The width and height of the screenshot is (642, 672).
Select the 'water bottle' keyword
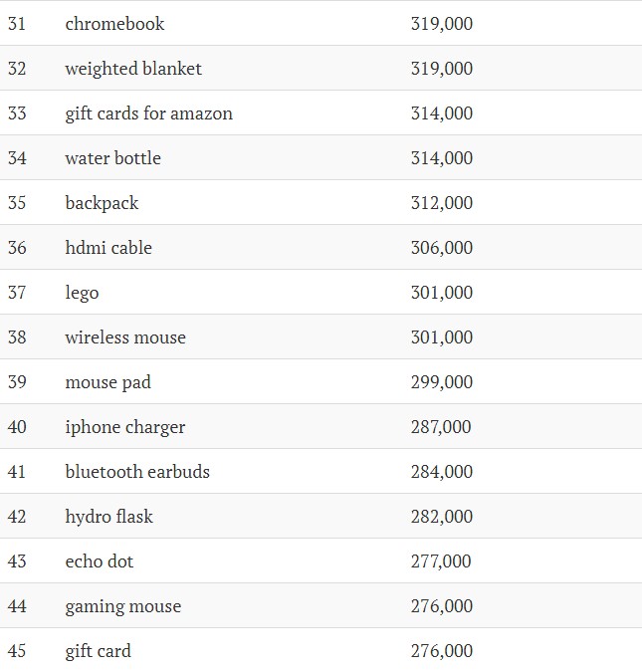(x=113, y=158)
